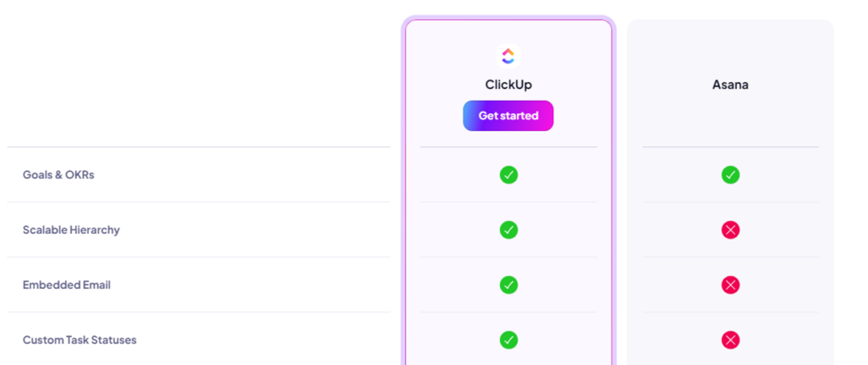The width and height of the screenshot is (868, 365).
Task: Click Asana's red X for Custom Task Statuses
Action: point(730,340)
